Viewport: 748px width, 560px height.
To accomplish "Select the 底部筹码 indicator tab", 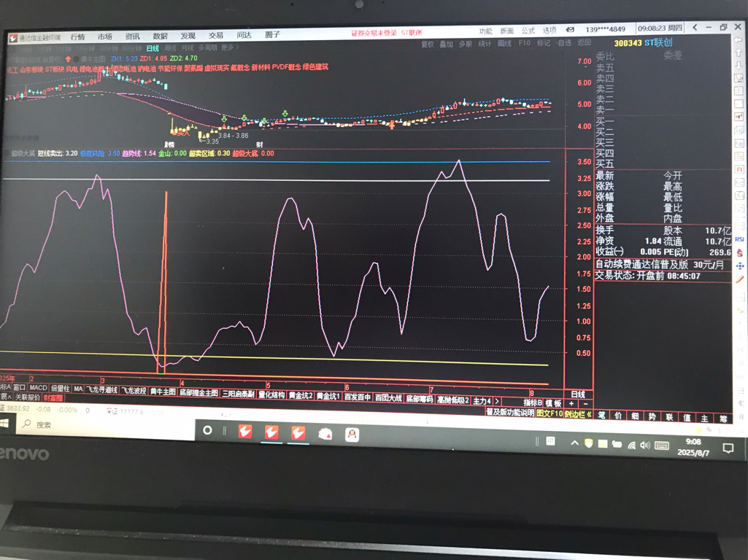I will (x=420, y=398).
